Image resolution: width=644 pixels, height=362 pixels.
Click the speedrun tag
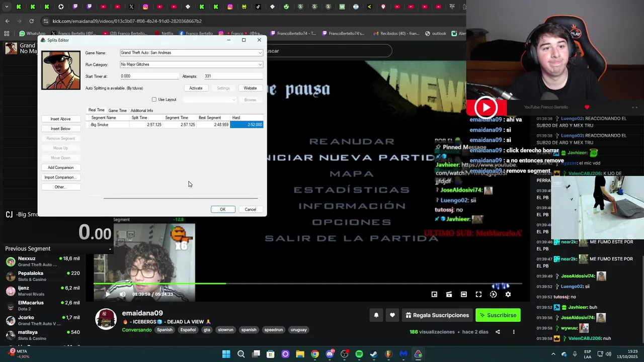pyautogui.click(x=273, y=330)
